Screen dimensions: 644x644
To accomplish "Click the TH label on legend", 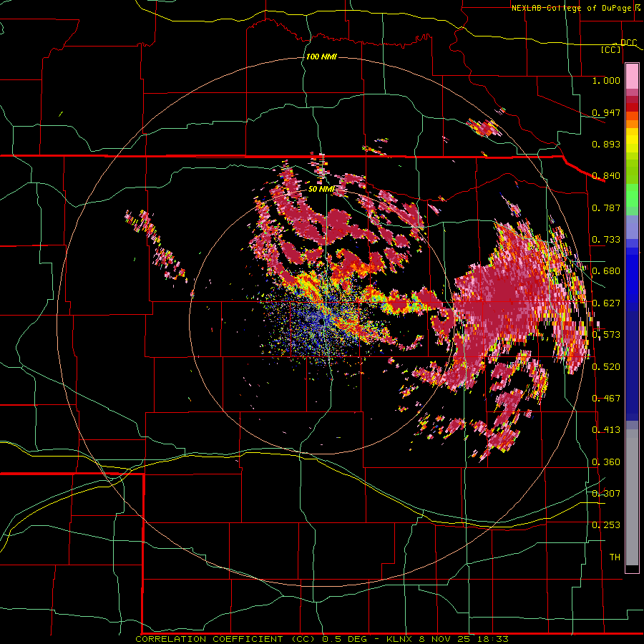I will (x=615, y=557).
